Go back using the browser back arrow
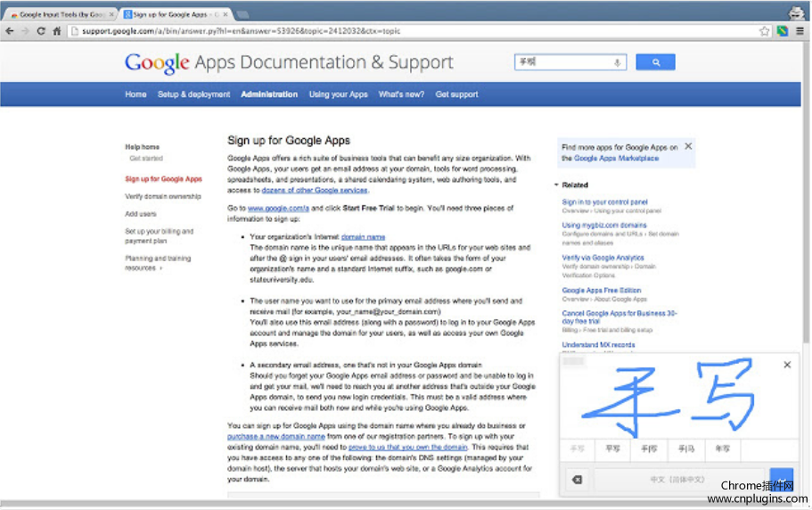This screenshot has height=510, width=812. (9, 31)
